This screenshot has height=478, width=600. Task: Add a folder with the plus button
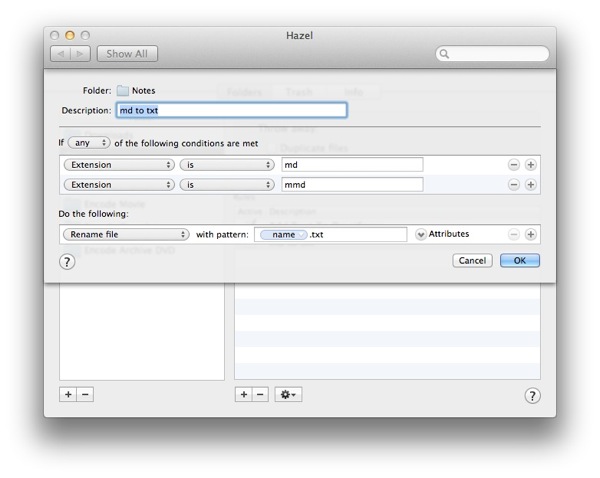pos(68,394)
